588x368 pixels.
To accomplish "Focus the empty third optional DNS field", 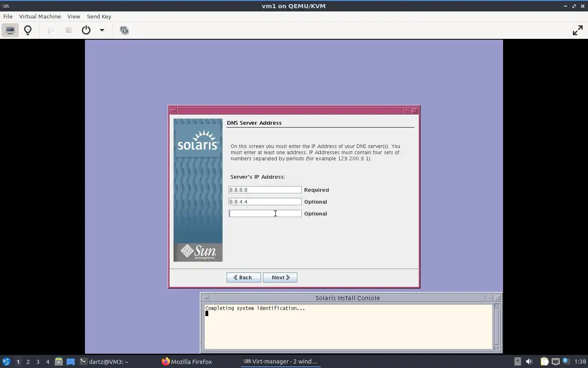I will click(x=265, y=213).
